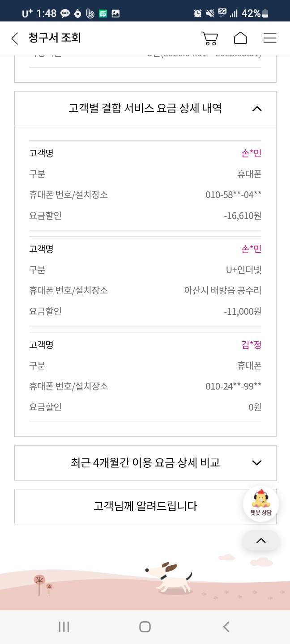Go to home via house icon
The image size is (290, 644).
(x=240, y=38)
